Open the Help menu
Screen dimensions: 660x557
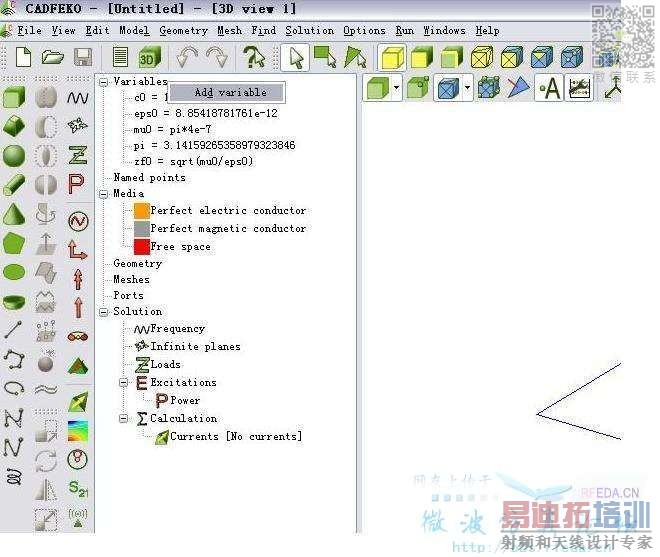click(x=487, y=30)
